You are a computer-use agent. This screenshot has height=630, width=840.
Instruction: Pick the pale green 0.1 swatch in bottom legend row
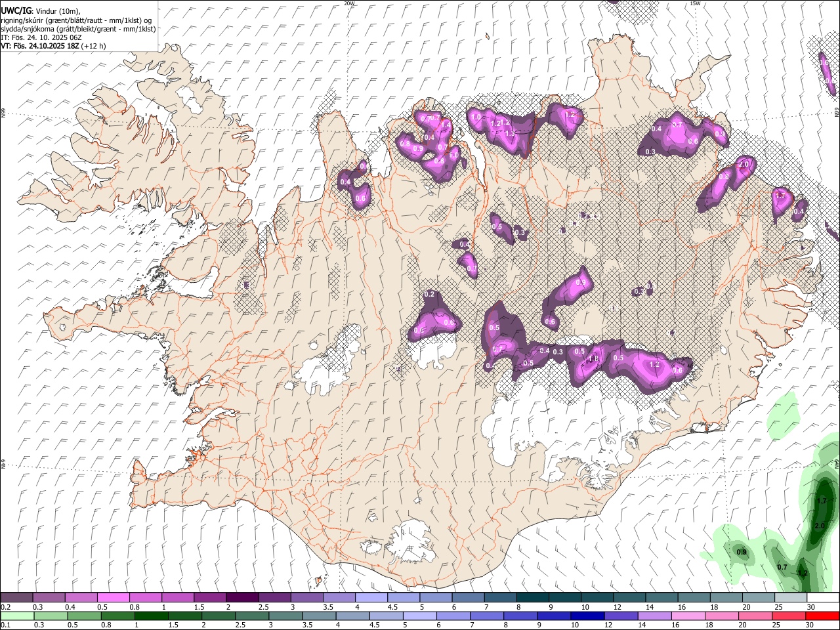click(x=17, y=616)
